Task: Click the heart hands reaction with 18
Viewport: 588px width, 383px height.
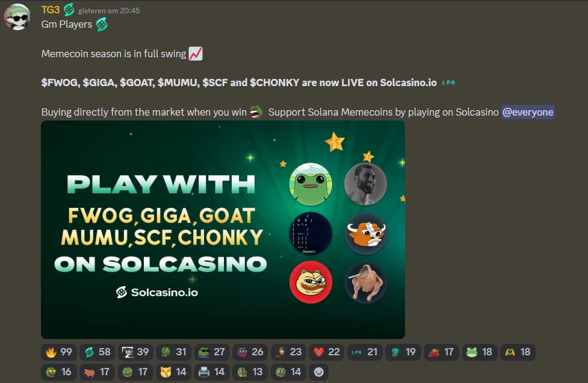Action: (518, 352)
